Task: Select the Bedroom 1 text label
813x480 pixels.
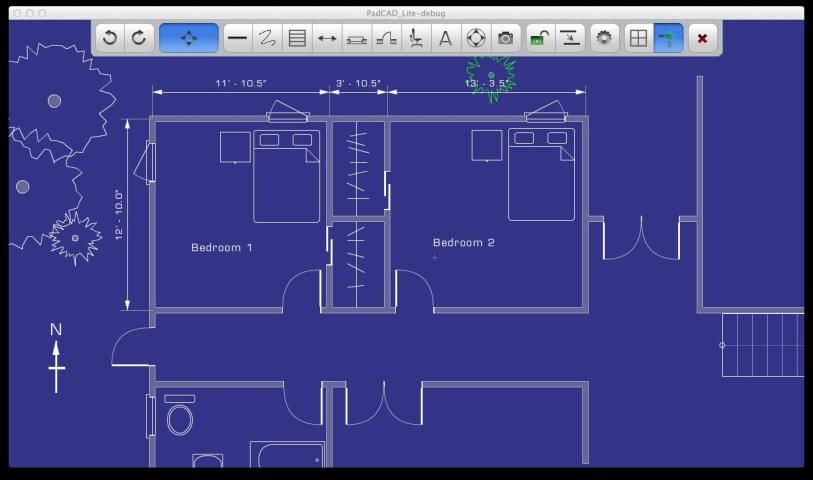Action: click(222, 247)
